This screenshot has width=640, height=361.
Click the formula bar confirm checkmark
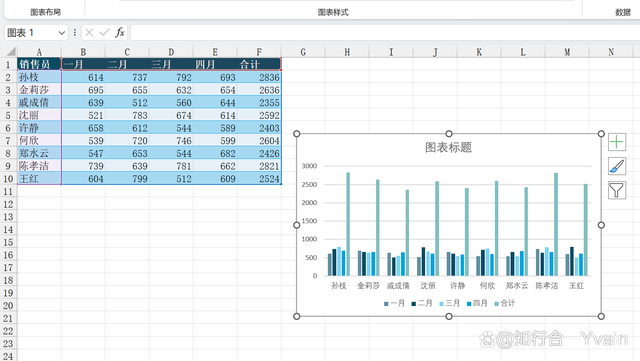tap(104, 32)
